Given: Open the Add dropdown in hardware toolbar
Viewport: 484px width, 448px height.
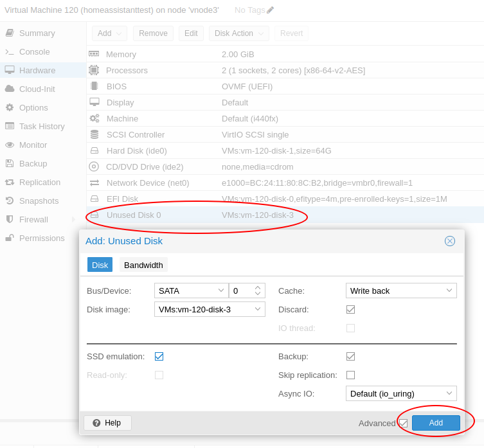Looking at the screenshot, I should (109, 33).
